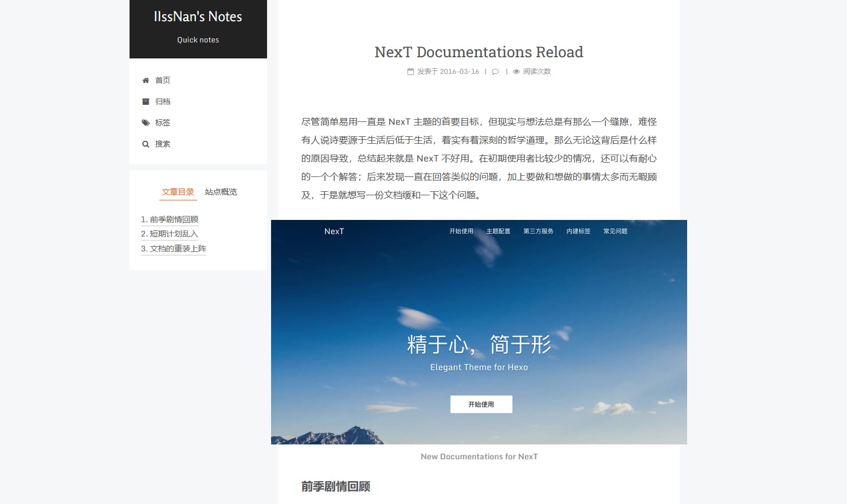Open the 主题配置 menu in the banner nav
The height and width of the screenshot is (504, 847).
[497, 231]
